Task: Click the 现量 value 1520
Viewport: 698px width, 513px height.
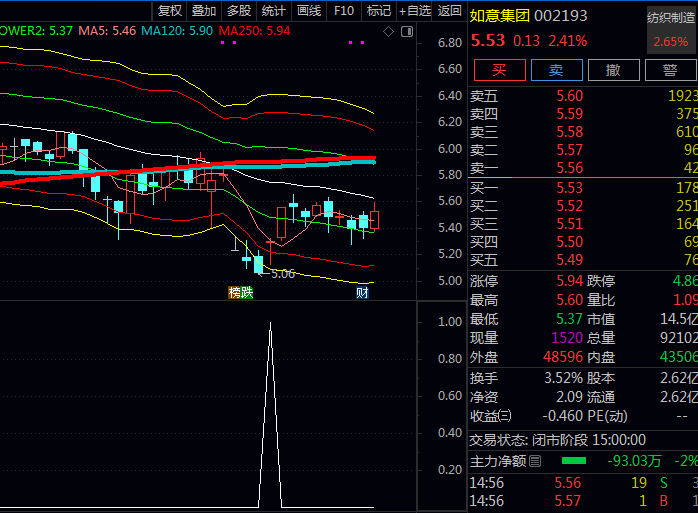Action: click(567, 338)
